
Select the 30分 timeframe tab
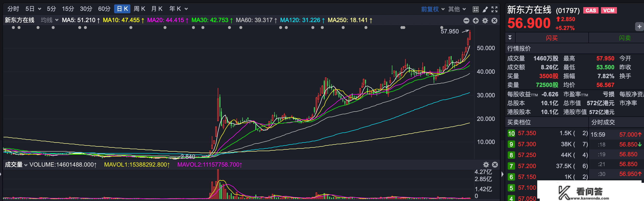[86, 9]
